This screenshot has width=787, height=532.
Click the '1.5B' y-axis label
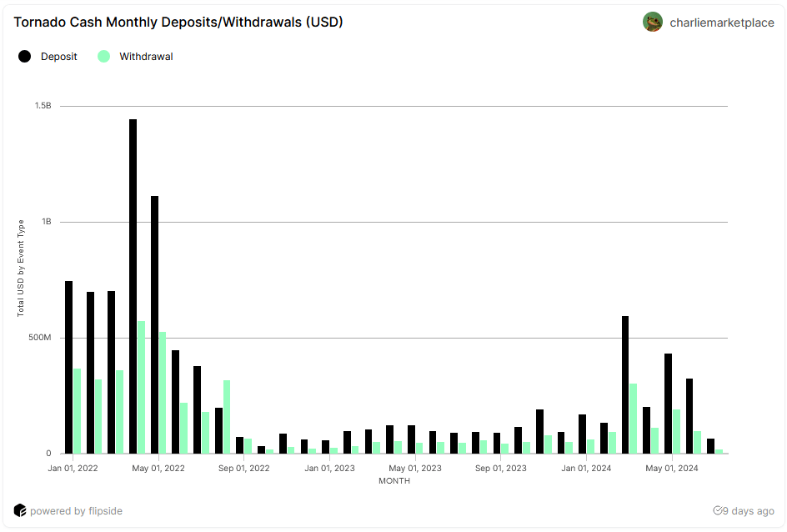pyautogui.click(x=43, y=105)
